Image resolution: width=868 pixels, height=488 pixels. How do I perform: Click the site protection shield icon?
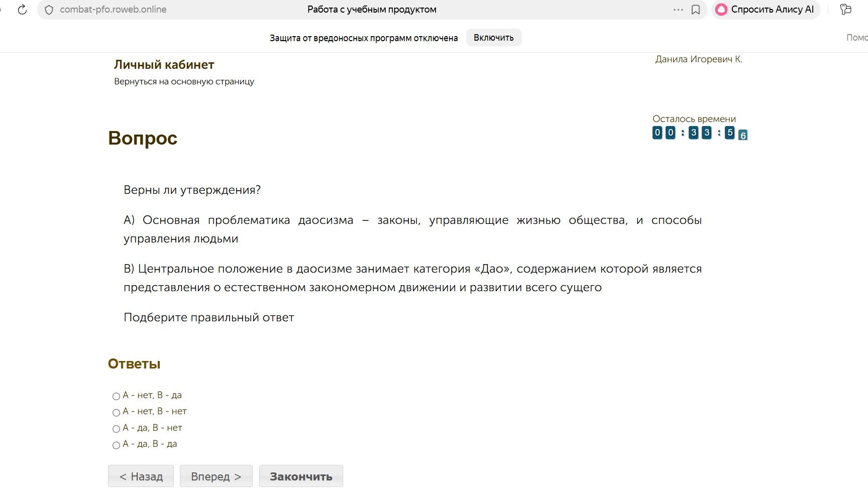coord(49,10)
